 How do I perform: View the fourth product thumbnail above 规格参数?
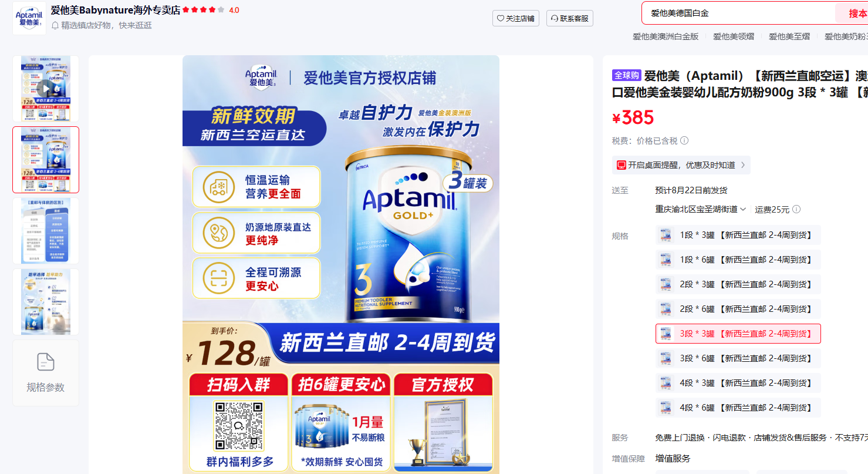tap(46, 302)
